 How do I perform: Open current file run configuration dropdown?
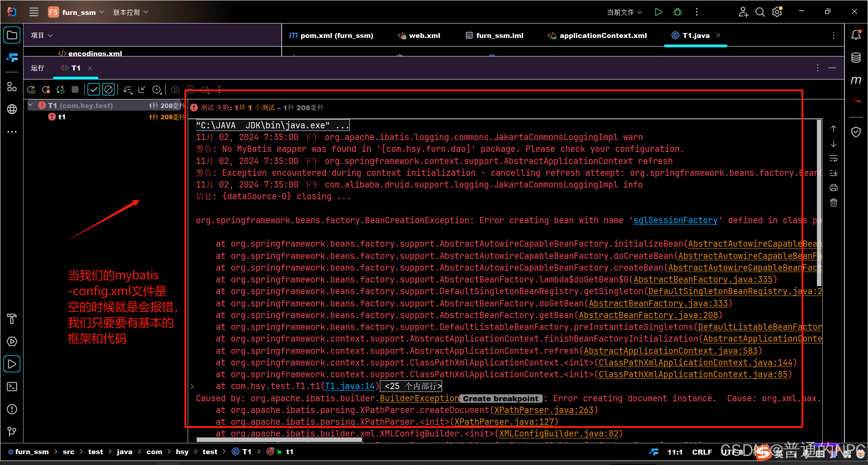[x=624, y=12]
